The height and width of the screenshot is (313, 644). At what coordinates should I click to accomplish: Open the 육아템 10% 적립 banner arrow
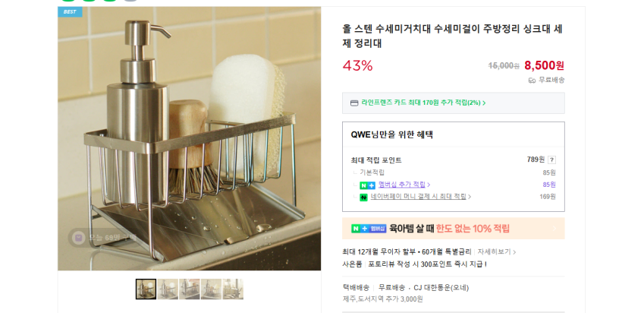(x=554, y=228)
